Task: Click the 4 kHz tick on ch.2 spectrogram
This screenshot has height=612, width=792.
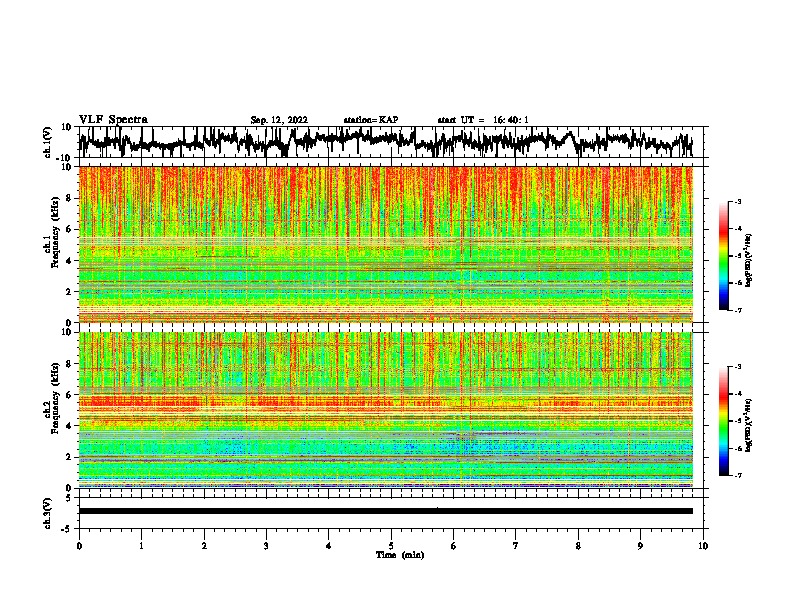Action: pos(69,426)
